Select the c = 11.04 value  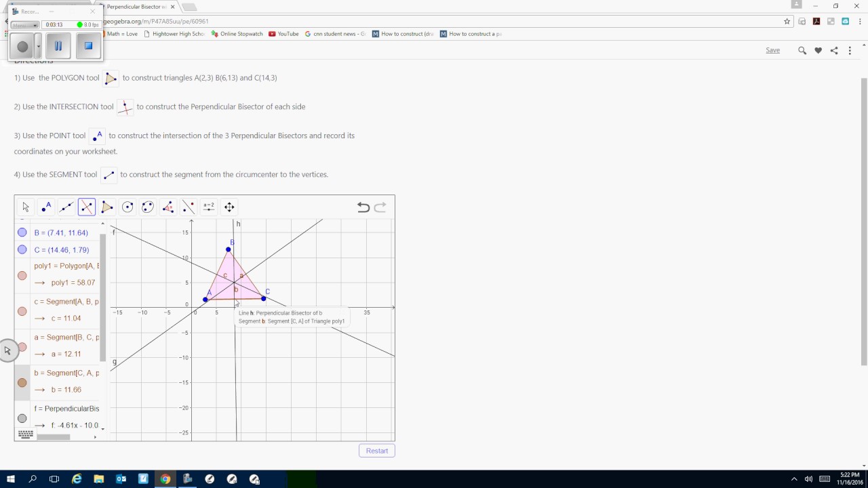click(x=66, y=319)
